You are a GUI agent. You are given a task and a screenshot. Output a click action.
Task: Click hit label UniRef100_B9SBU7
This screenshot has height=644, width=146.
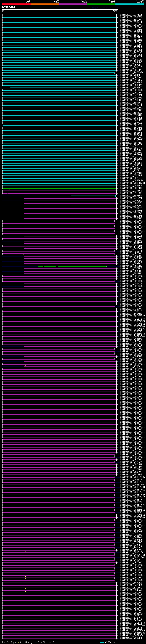[131, 357]
